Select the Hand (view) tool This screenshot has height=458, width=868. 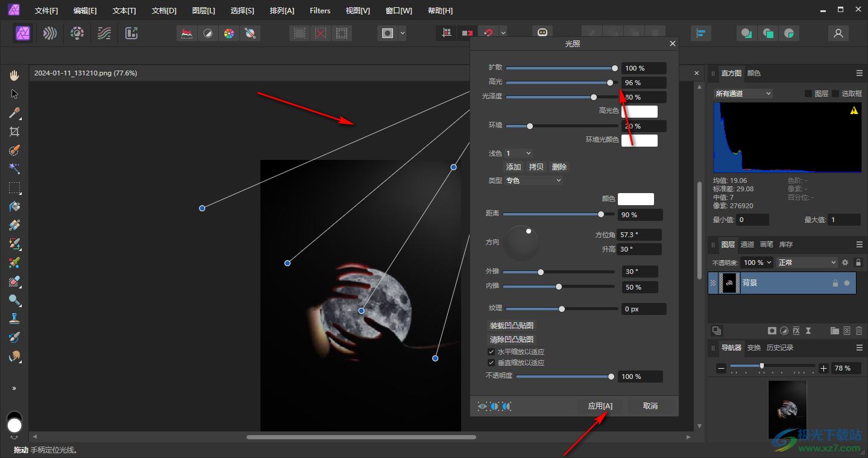click(x=14, y=75)
